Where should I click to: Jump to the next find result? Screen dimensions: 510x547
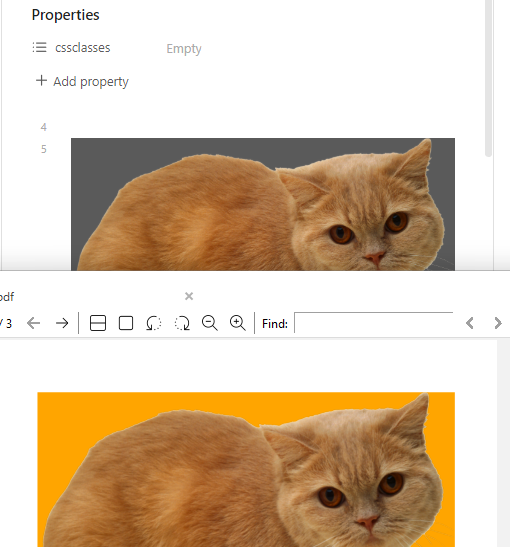coord(498,323)
